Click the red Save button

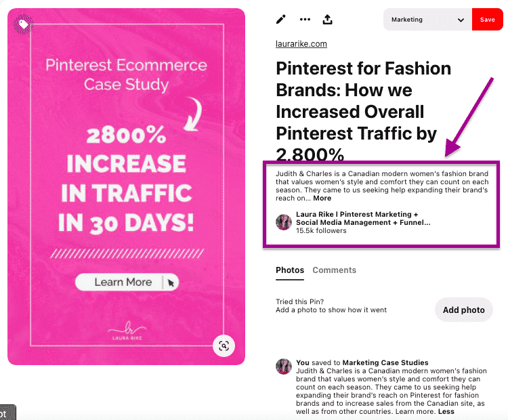487,20
